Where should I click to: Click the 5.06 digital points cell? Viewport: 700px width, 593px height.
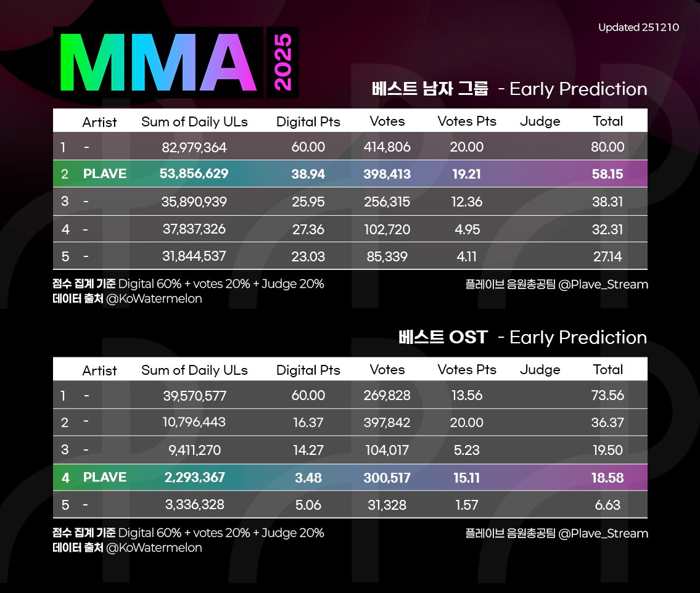(x=308, y=505)
